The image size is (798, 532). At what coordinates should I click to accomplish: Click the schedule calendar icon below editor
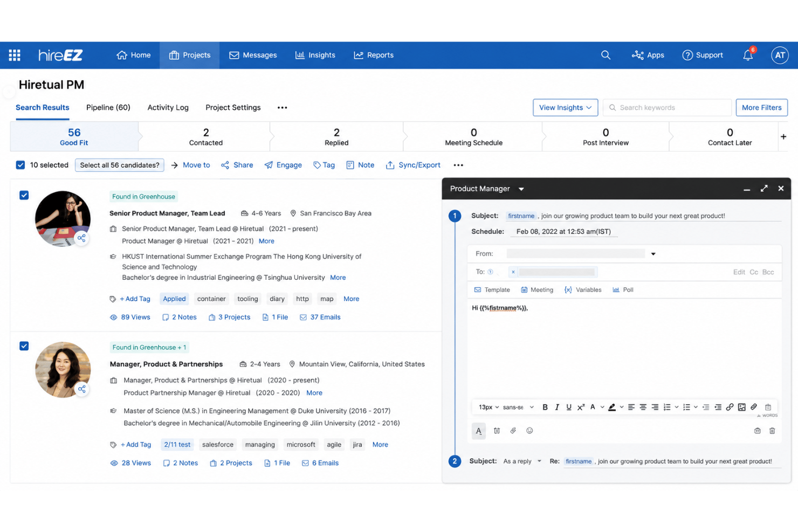tap(497, 431)
